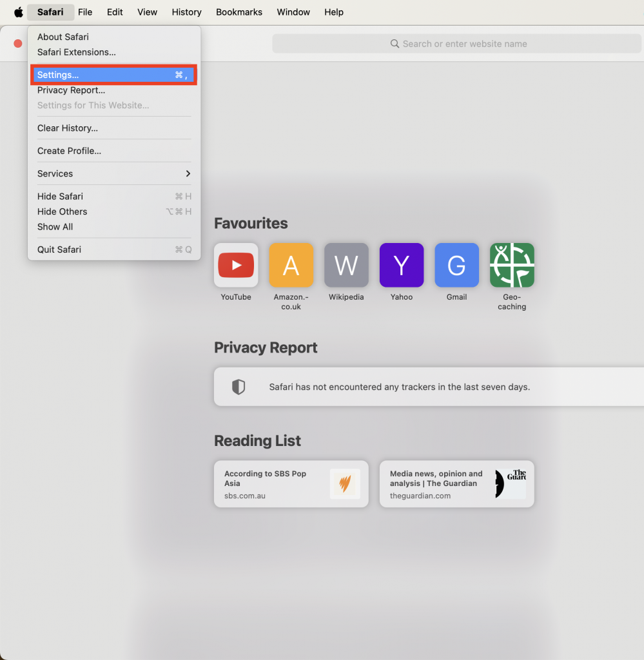Click the Privacy Report shield icon
This screenshot has width=644, height=660.
tap(239, 387)
